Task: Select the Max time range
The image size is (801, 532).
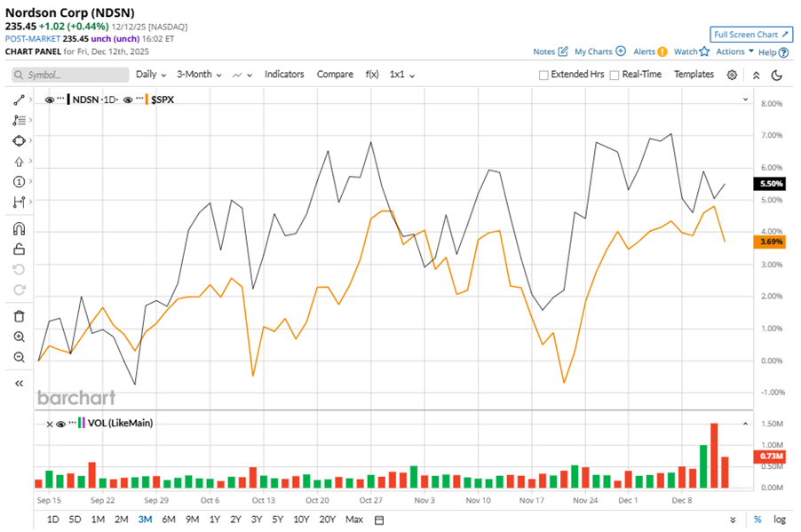Action: point(354,520)
